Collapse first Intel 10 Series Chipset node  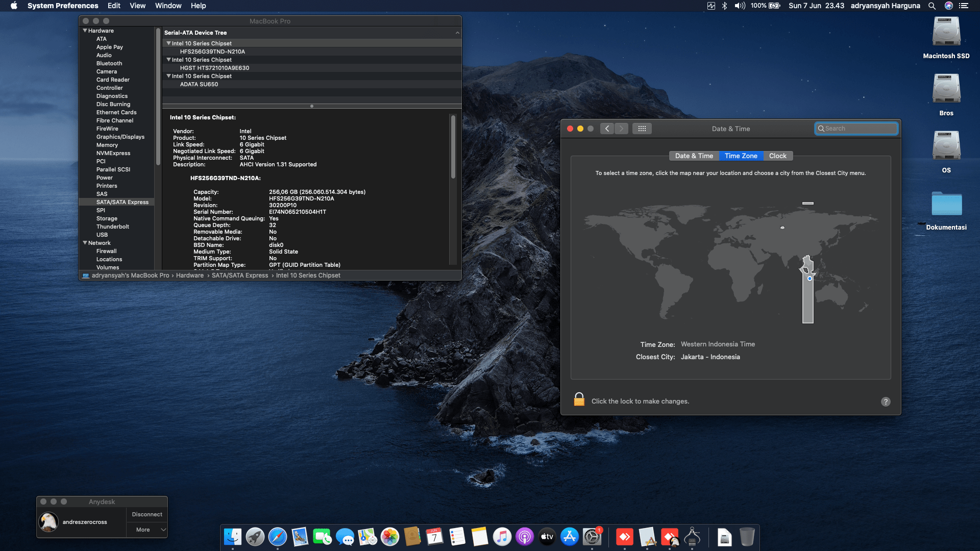pos(168,43)
